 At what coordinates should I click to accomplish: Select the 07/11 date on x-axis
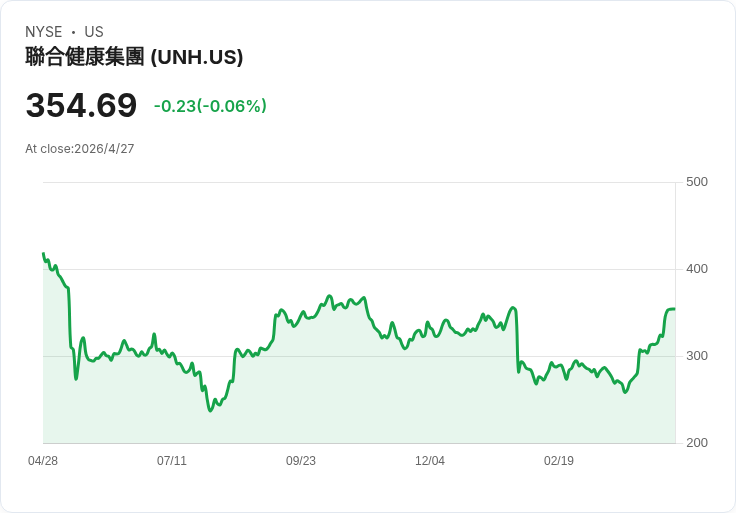(x=172, y=461)
